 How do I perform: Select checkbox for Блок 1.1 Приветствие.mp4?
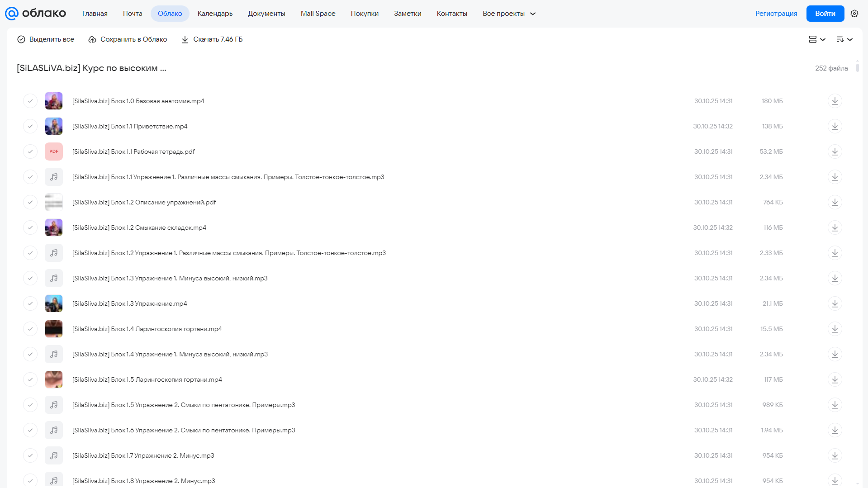(30, 126)
